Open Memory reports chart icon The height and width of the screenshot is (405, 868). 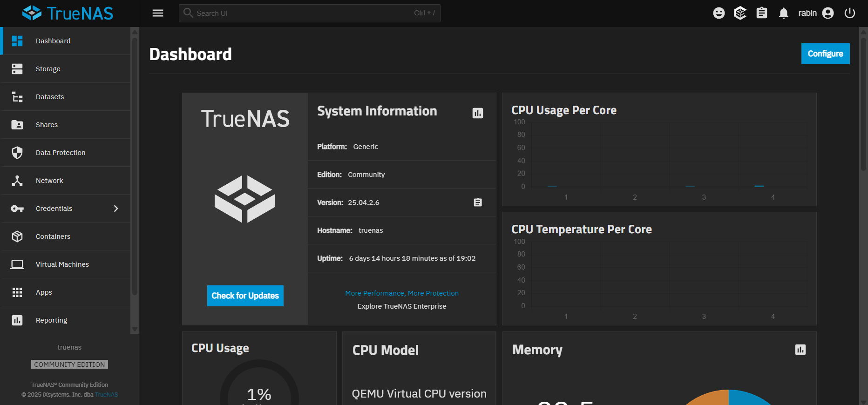click(x=800, y=350)
